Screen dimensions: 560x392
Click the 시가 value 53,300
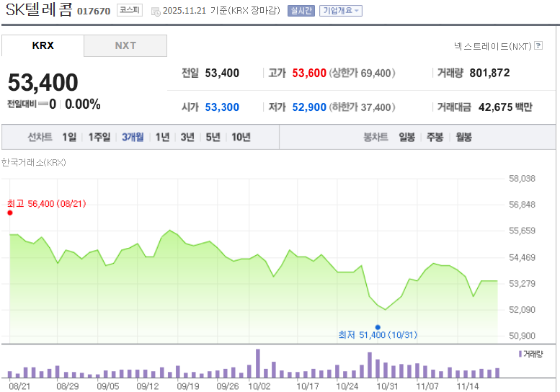[222, 107]
